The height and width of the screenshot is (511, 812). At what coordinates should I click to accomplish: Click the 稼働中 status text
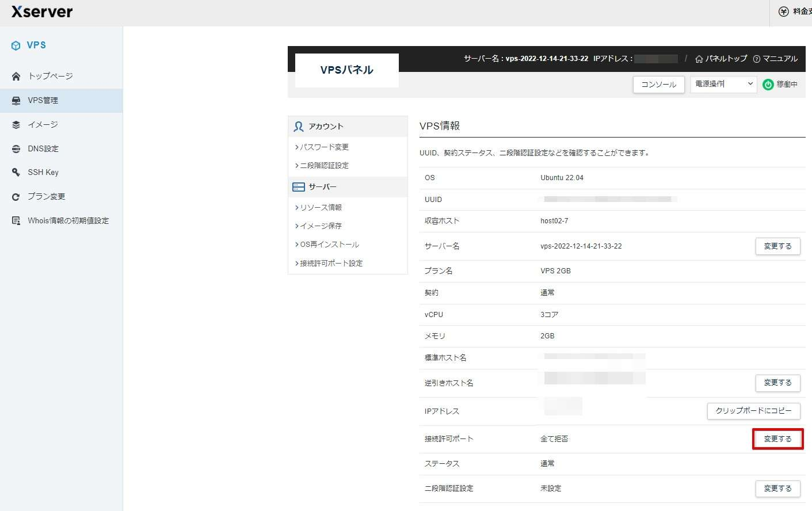[787, 85]
